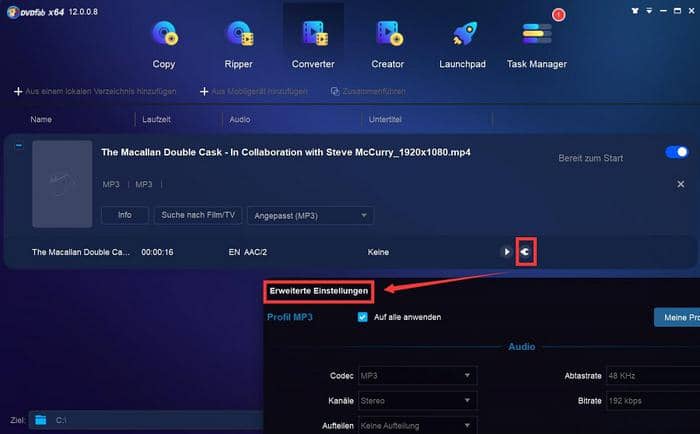Click the advanced settings wrench icon
This screenshot has height=434, width=700.
[527, 252]
